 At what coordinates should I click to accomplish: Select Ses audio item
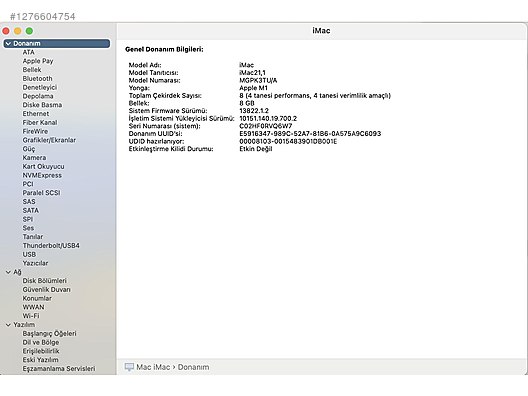28,228
